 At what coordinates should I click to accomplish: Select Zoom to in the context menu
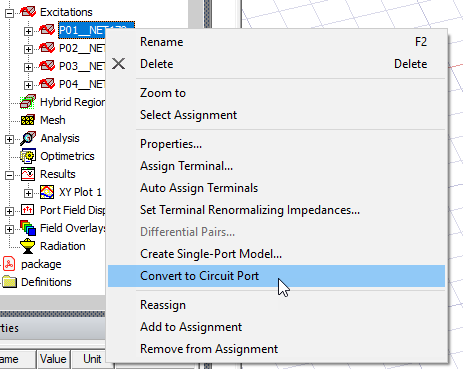[x=276, y=93]
